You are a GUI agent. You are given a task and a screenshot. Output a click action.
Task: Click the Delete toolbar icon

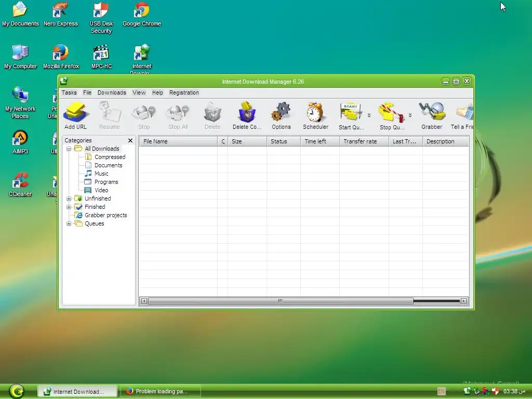coord(212,115)
